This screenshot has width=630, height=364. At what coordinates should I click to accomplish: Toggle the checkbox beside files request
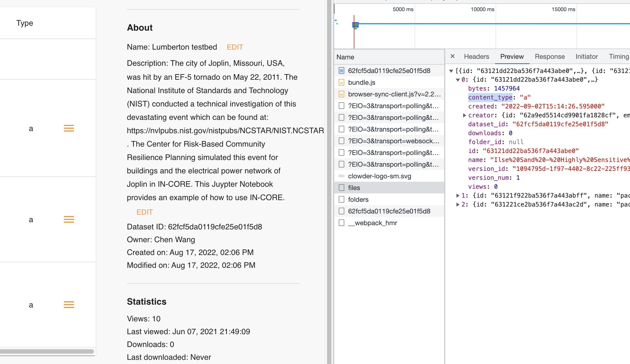click(341, 188)
